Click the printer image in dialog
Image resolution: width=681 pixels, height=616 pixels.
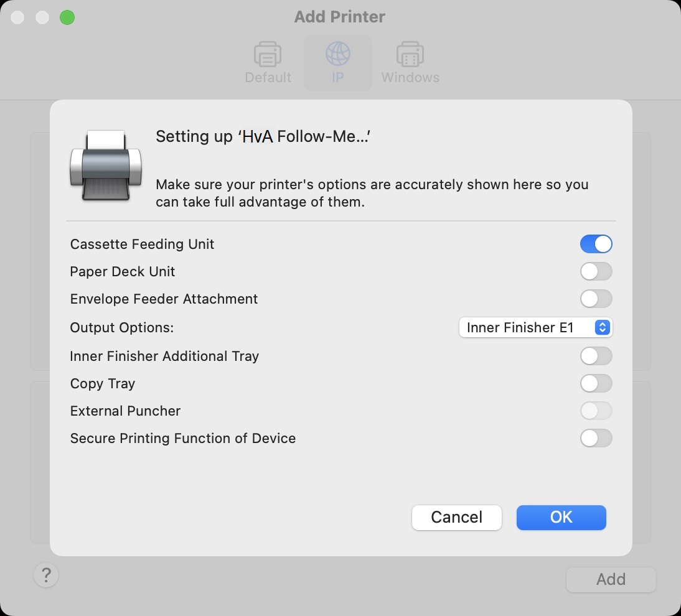106,165
